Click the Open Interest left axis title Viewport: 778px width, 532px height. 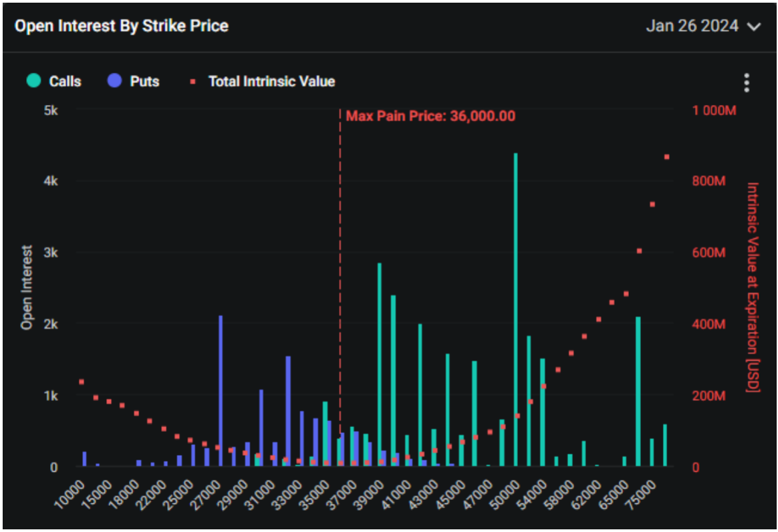pos(27,287)
